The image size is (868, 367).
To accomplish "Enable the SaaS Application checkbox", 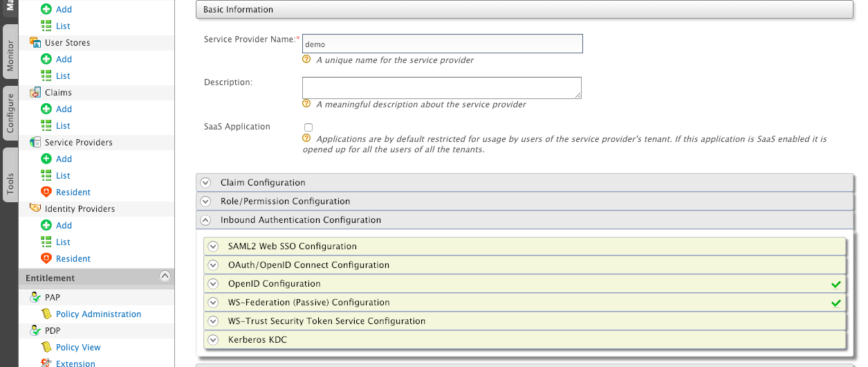I will [x=308, y=127].
